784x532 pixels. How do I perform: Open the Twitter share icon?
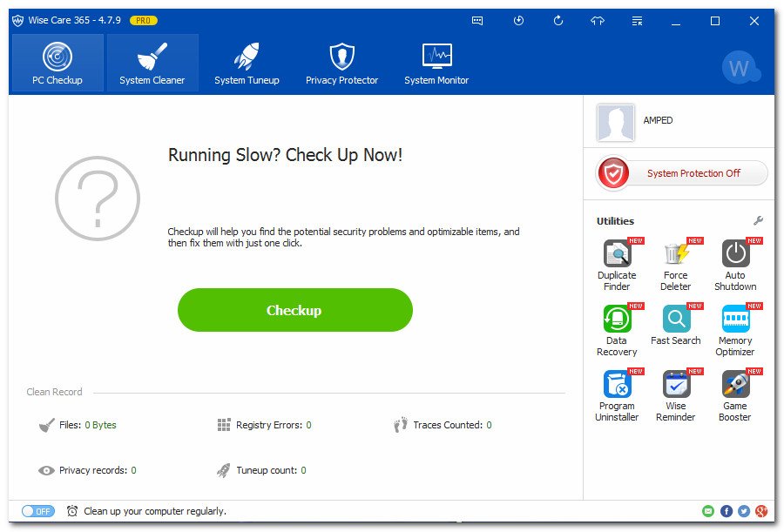click(744, 511)
